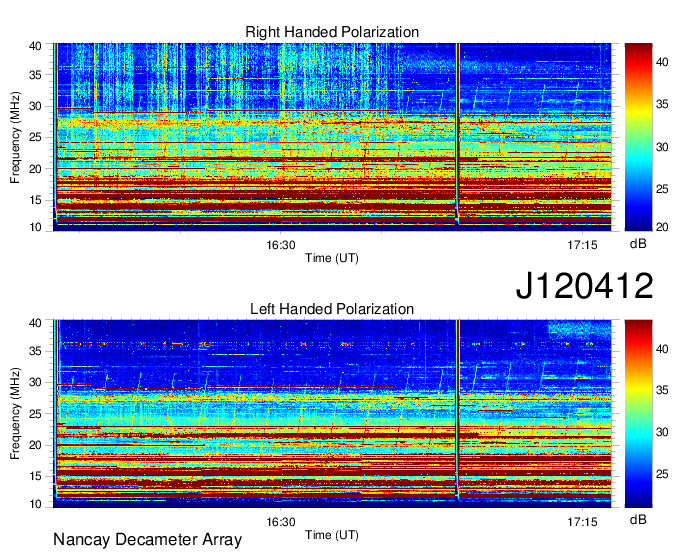Click the upper plot's Time (UT) label
Image resolution: width=680 pixels, height=552 pixels.
[x=332, y=258]
